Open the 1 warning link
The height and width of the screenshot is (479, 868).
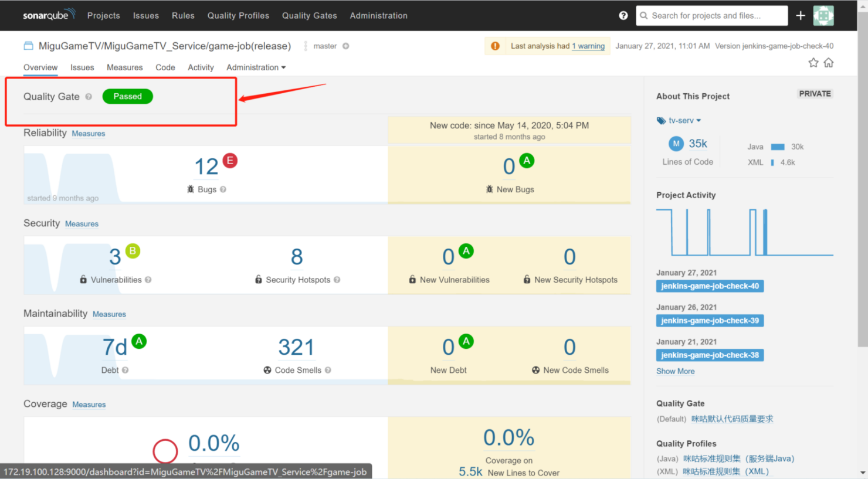click(x=588, y=46)
